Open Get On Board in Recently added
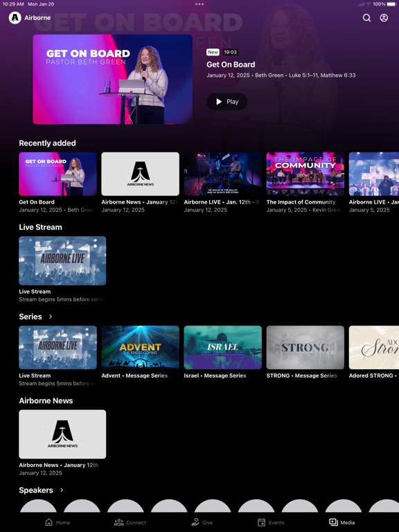Screen dimensions: 399x532 click(x=57, y=174)
